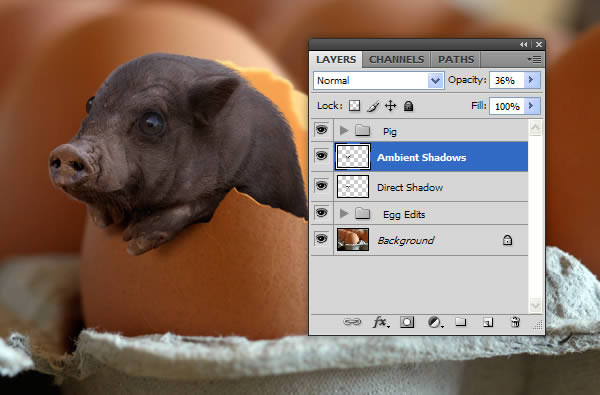Open the Opacity slider arrow
600x395 pixels.
click(532, 80)
